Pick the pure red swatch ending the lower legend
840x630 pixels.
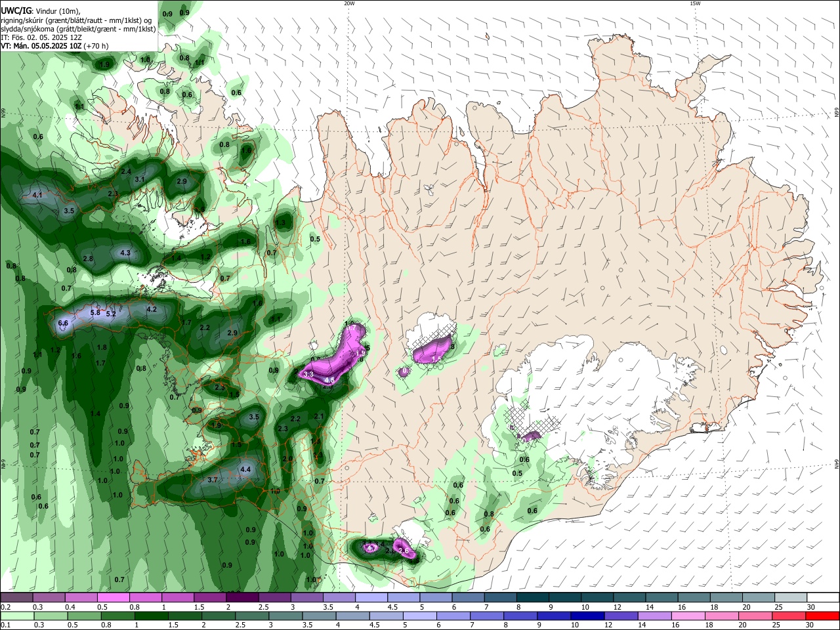click(x=822, y=616)
